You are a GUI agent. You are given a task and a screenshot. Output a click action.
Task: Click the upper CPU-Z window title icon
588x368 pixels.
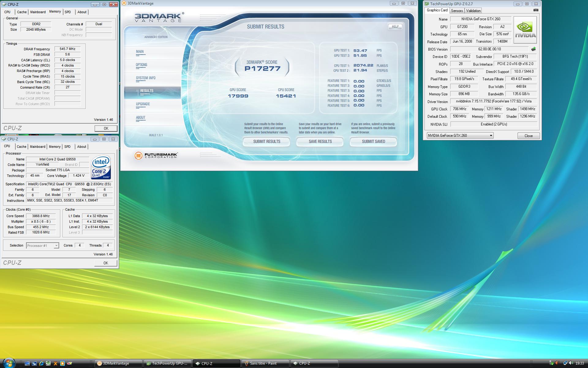pos(4,5)
